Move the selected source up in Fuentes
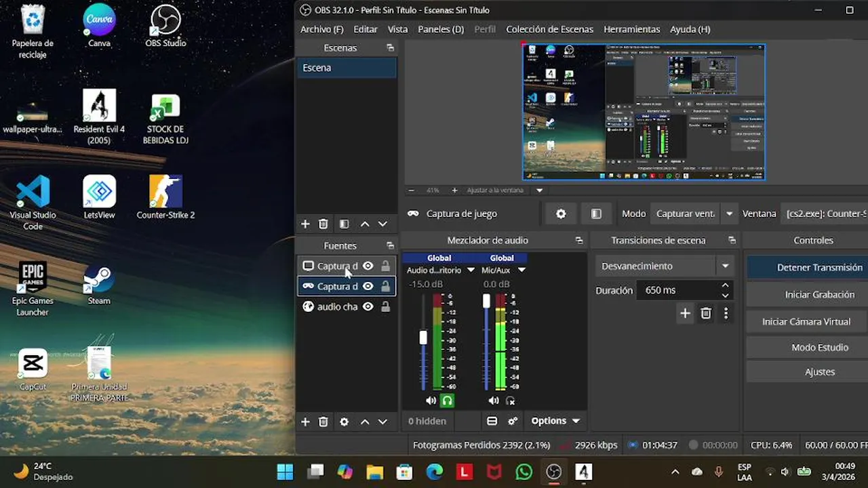 point(365,422)
